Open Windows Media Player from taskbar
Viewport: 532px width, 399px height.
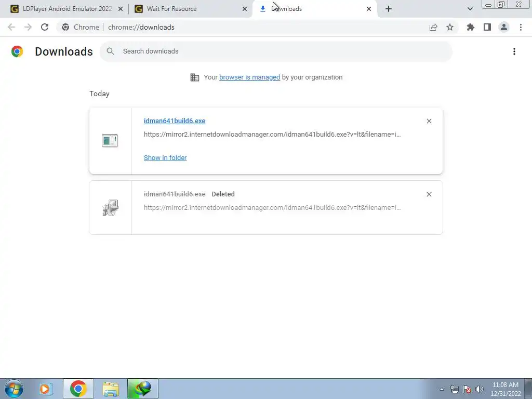(x=45, y=389)
